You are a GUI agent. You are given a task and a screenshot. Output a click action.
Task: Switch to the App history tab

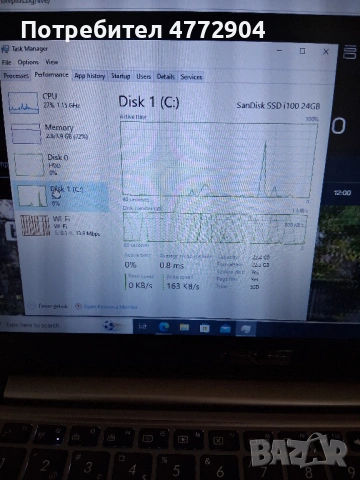(x=89, y=76)
